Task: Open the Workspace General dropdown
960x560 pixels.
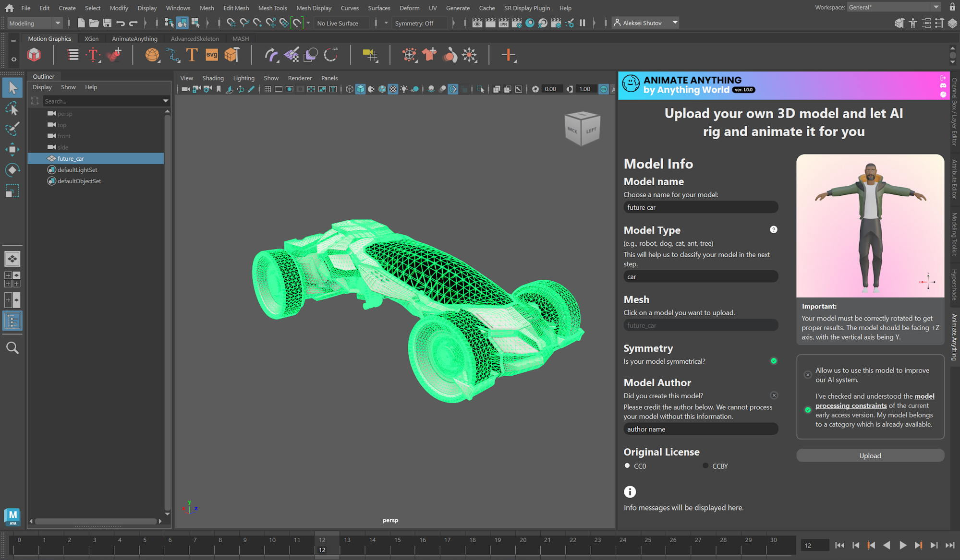Action: tap(893, 7)
